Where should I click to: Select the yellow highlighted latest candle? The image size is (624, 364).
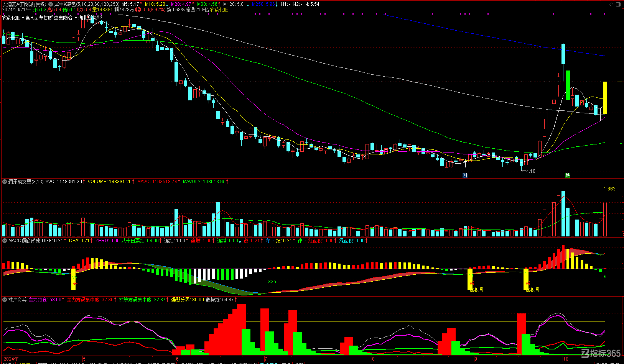coord(605,98)
